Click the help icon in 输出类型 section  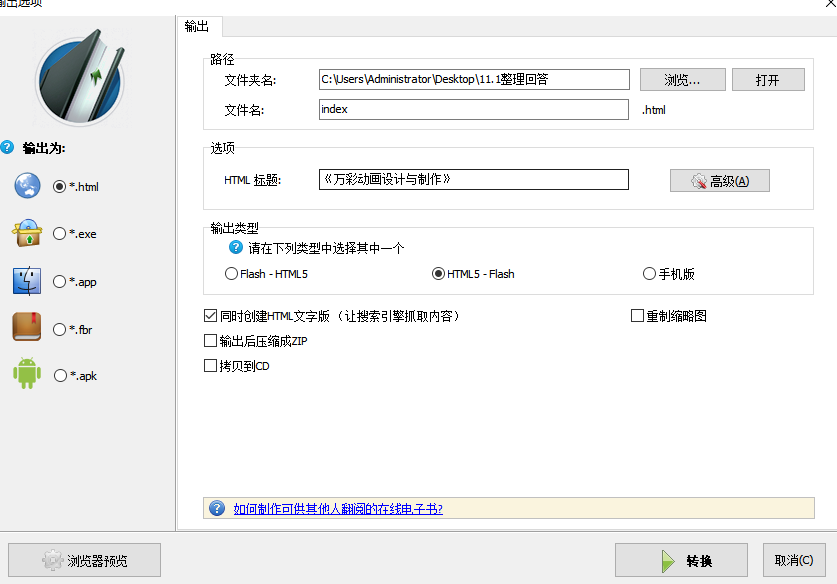click(235, 247)
